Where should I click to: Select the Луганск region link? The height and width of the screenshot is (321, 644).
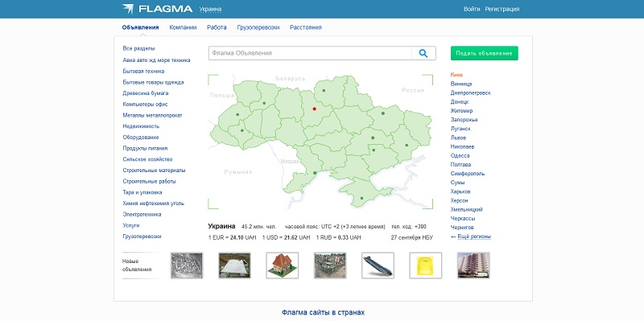[x=460, y=129]
